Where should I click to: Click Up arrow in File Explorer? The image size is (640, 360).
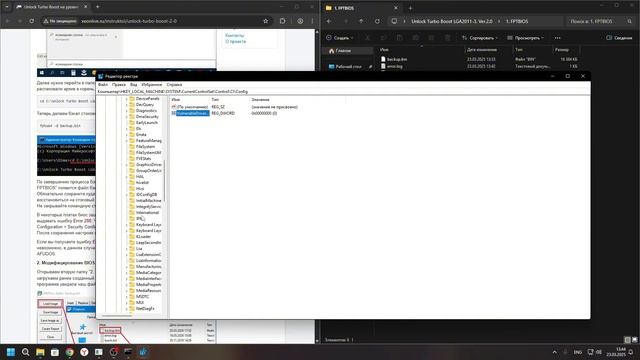pyautogui.click(x=361, y=21)
